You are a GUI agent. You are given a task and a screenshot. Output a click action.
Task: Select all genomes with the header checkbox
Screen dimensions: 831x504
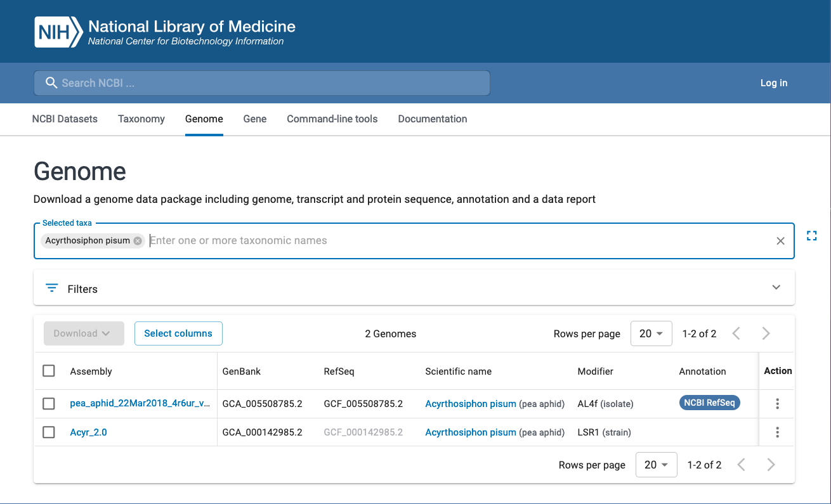[49, 371]
